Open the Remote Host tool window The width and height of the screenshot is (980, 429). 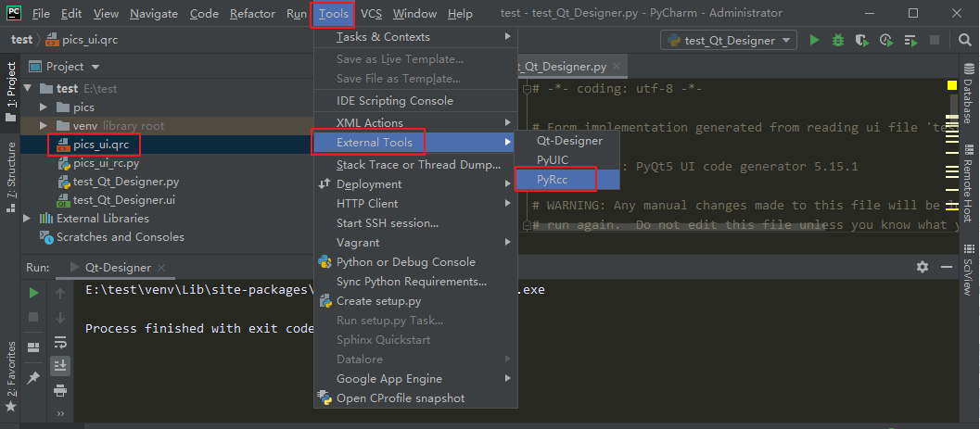pyautogui.click(x=968, y=183)
